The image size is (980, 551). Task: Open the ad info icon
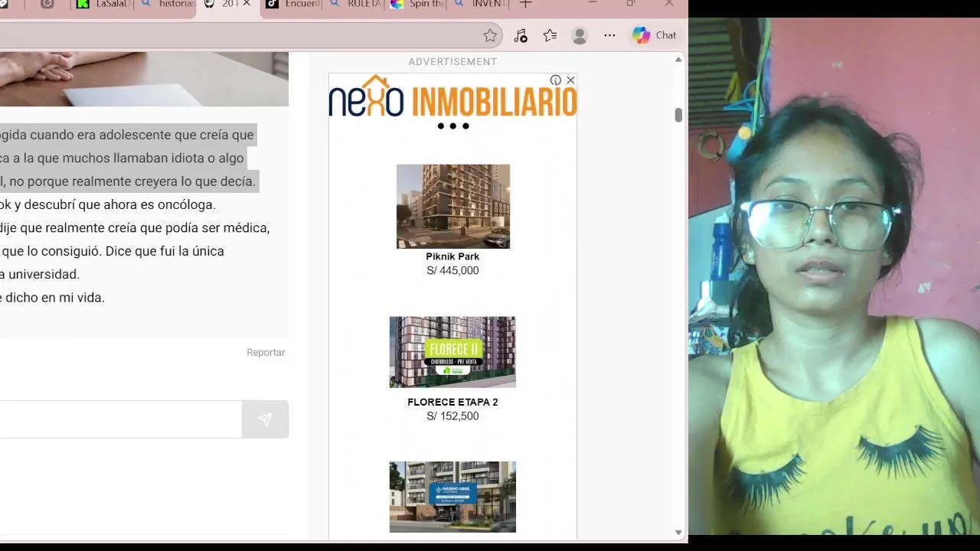tap(556, 80)
